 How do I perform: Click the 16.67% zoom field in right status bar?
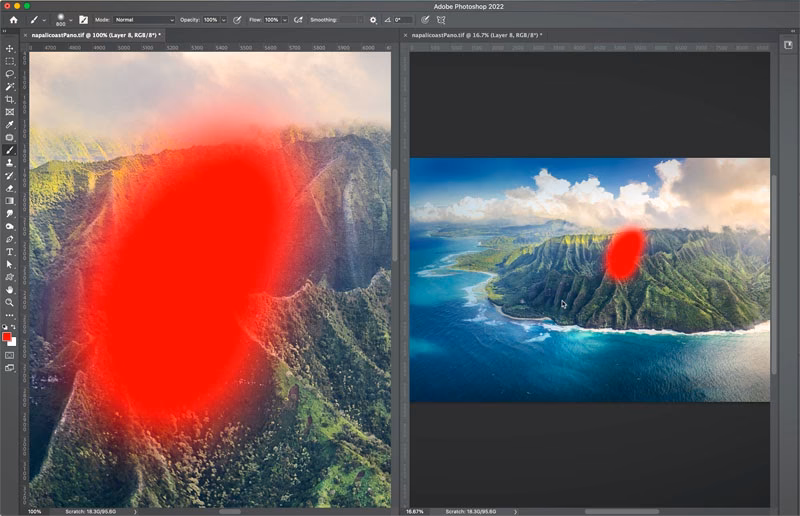tap(414, 511)
